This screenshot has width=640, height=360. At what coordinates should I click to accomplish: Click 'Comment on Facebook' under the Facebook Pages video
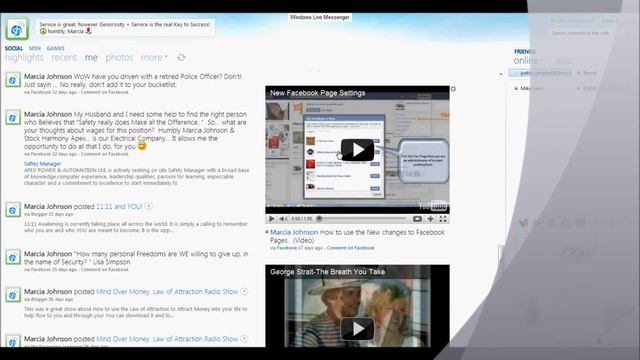click(x=350, y=248)
